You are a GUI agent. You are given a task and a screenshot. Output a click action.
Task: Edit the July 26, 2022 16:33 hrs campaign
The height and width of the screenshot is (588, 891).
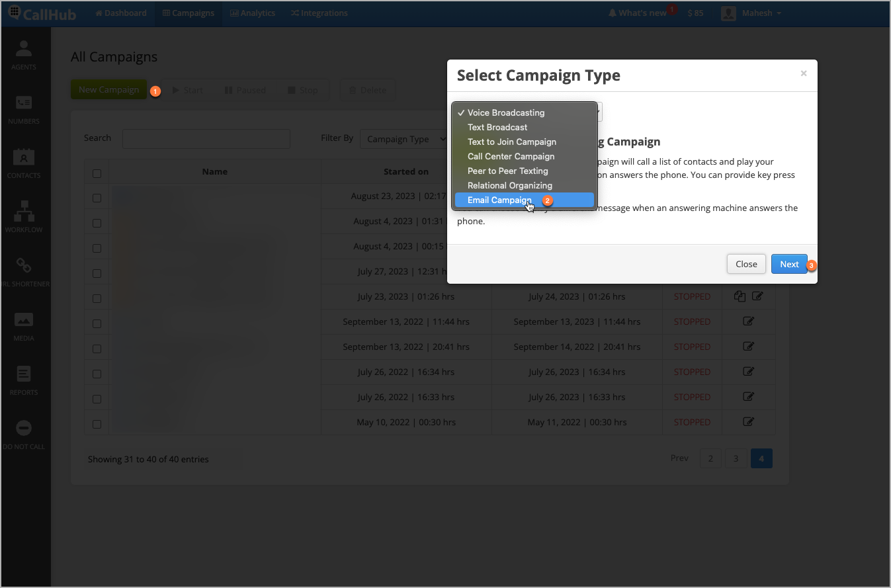(x=749, y=397)
